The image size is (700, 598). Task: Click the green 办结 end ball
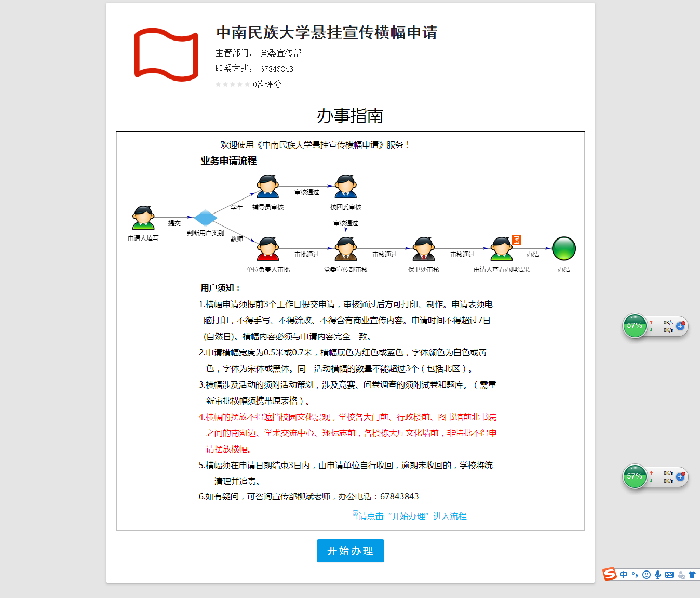[564, 248]
